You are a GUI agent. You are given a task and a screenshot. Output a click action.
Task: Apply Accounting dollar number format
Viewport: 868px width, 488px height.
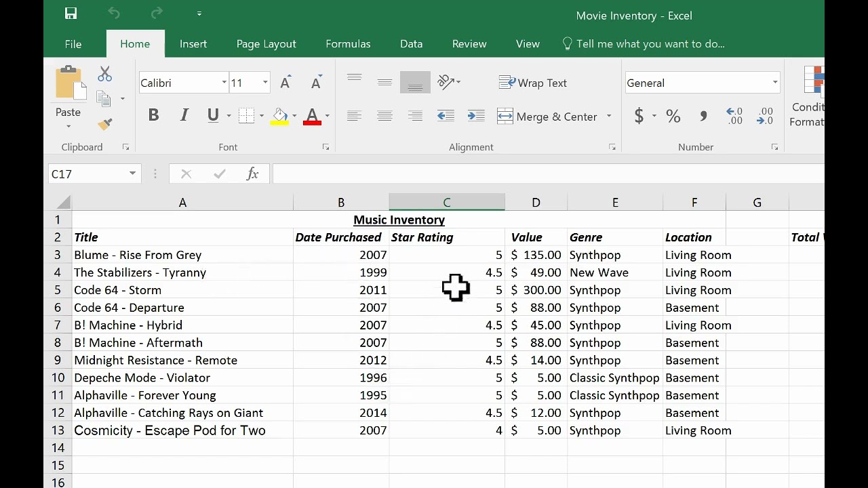[639, 116]
